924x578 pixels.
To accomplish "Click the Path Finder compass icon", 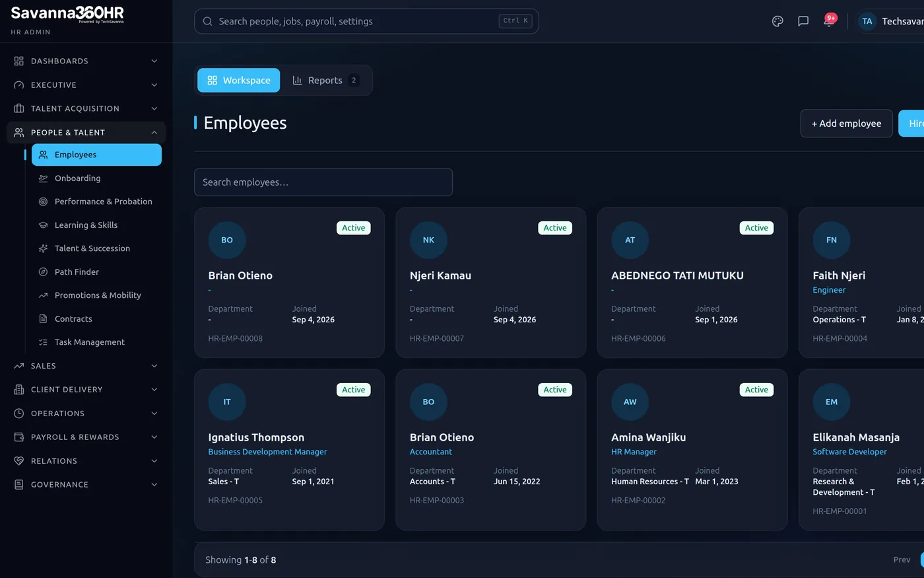I will coord(43,272).
